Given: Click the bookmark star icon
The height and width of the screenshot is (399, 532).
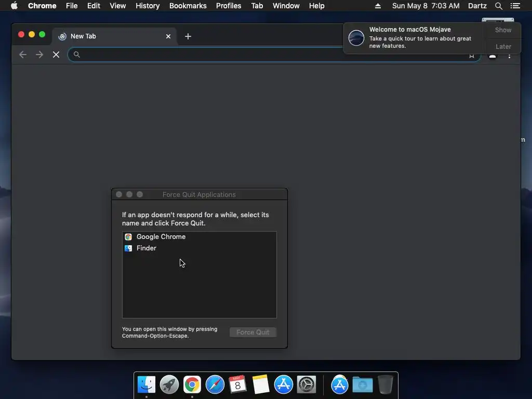Looking at the screenshot, I should tap(472, 56).
